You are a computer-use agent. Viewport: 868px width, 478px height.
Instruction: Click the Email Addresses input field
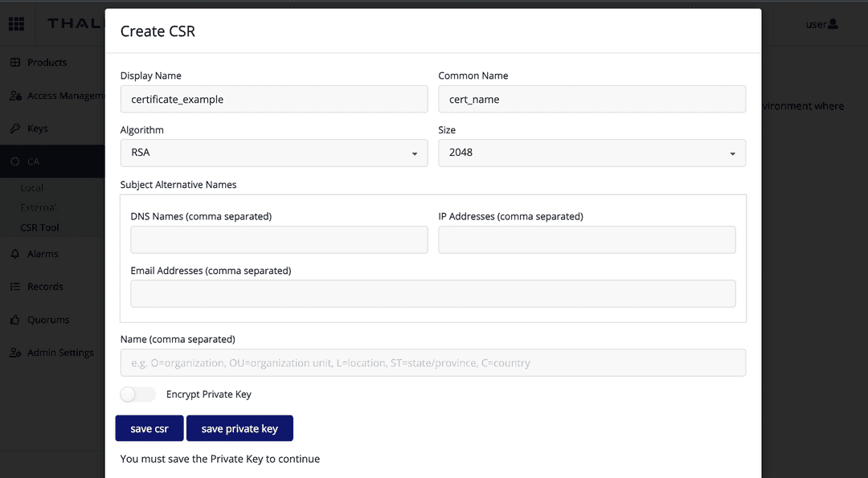[x=433, y=293]
